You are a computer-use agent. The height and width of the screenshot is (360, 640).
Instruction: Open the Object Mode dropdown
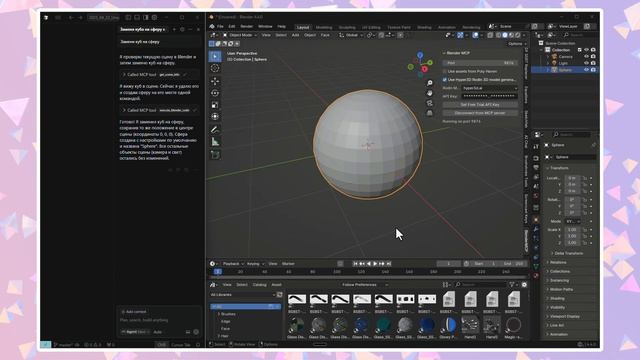(x=240, y=36)
